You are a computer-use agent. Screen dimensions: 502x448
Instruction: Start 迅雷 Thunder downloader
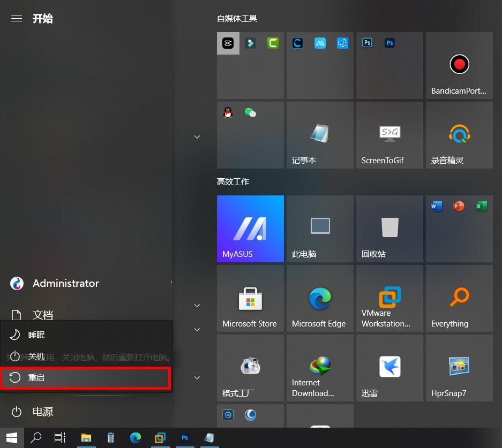[x=389, y=368]
